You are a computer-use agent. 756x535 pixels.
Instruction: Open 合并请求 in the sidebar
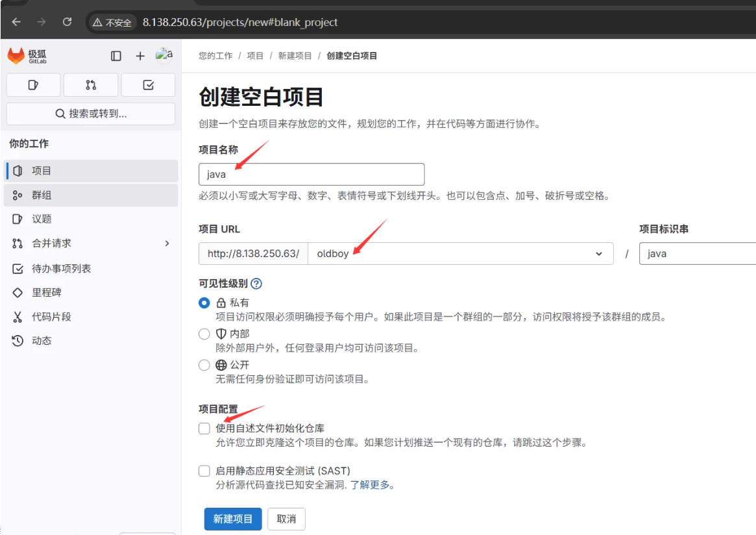coord(91,243)
